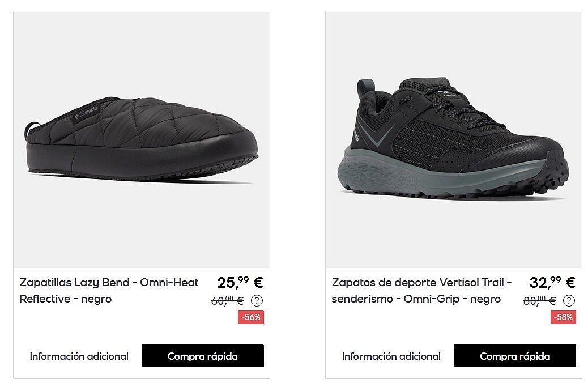Click the help icon beside 80,00 € price
This screenshot has height=383, width=588.
[569, 300]
